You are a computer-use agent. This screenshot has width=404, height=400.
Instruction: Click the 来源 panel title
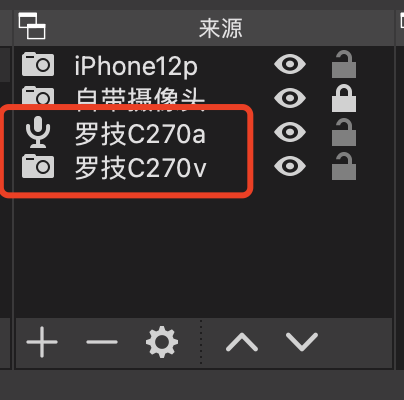pos(221,28)
